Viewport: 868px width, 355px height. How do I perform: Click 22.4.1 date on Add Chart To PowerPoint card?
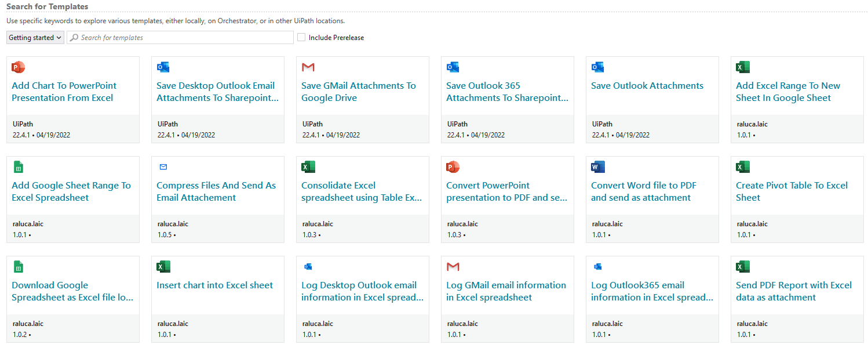(x=41, y=135)
